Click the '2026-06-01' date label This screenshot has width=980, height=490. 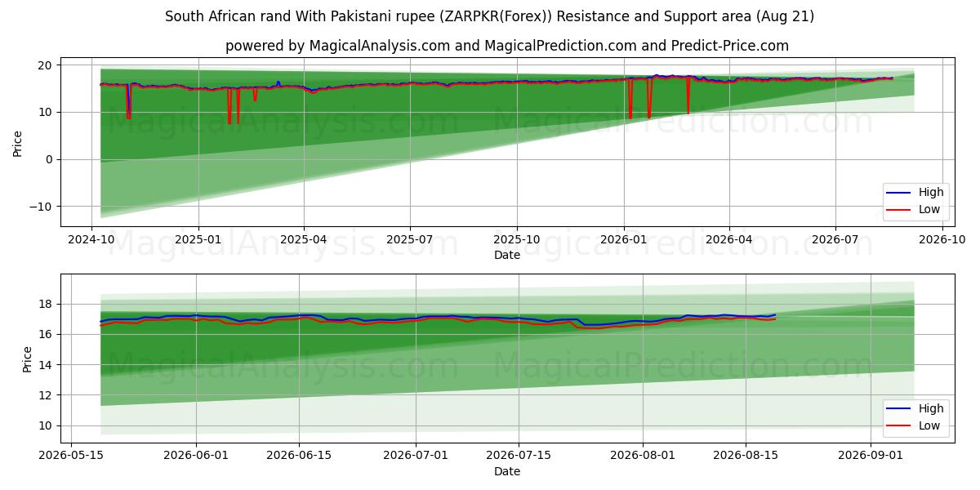coord(196,457)
